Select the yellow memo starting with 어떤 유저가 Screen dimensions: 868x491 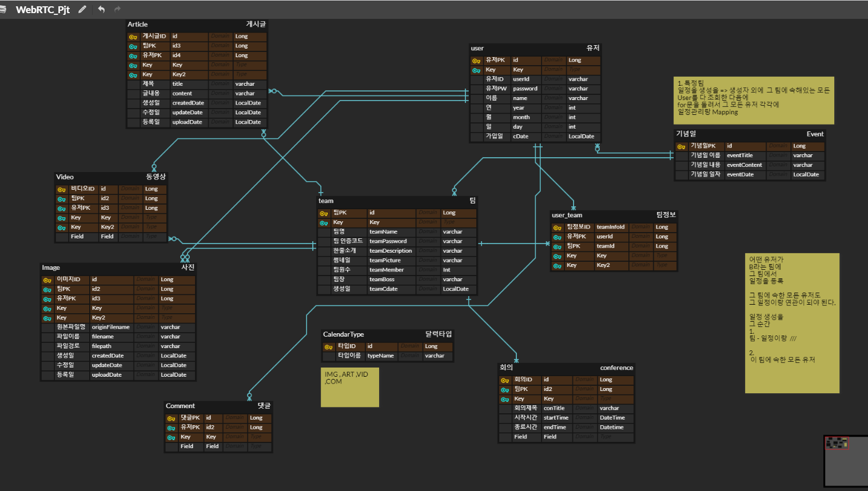(x=792, y=323)
